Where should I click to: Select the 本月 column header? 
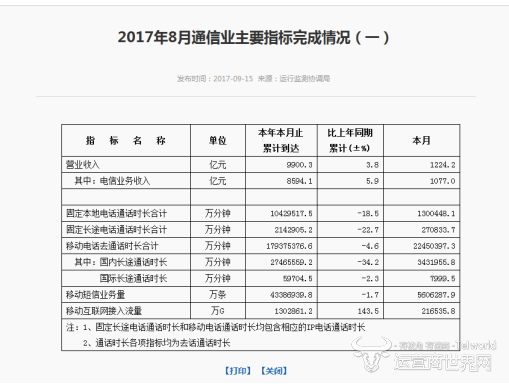pos(422,140)
